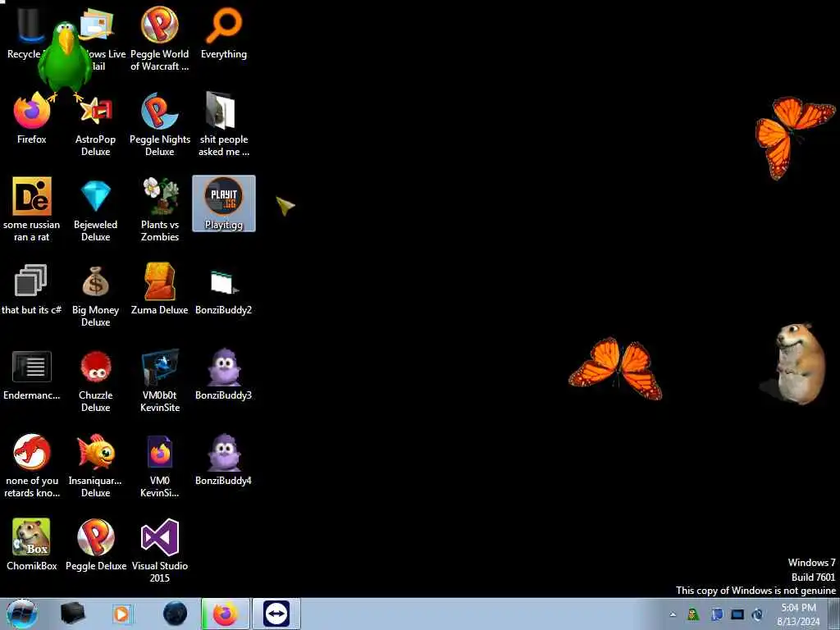Select the Visual Studio 2015 shortcut

point(160,550)
